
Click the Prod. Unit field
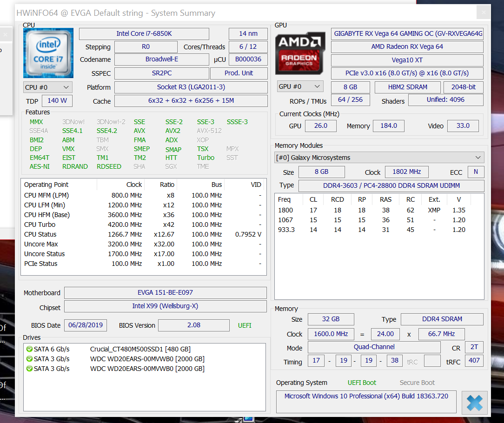click(x=239, y=73)
